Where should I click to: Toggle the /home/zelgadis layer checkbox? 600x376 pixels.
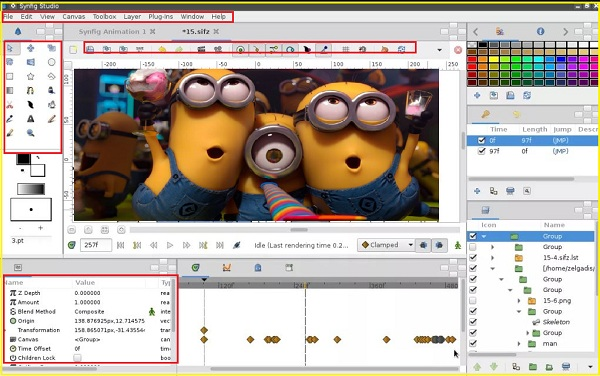pyautogui.click(x=473, y=269)
